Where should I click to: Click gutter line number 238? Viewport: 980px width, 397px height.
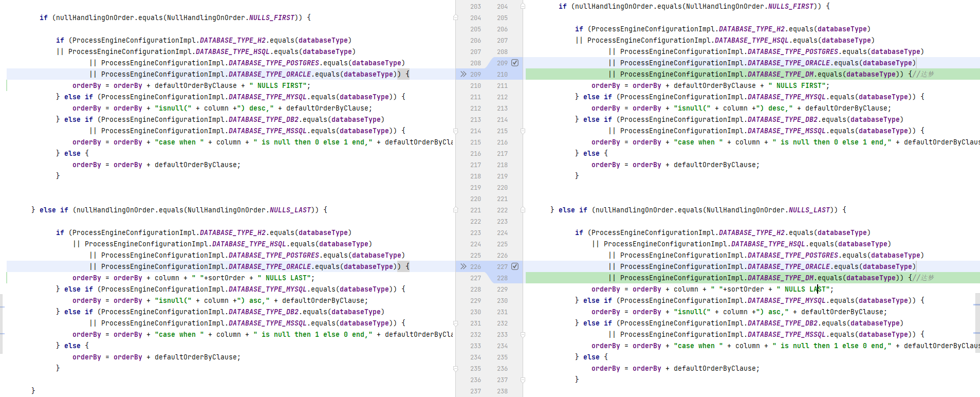(502, 391)
